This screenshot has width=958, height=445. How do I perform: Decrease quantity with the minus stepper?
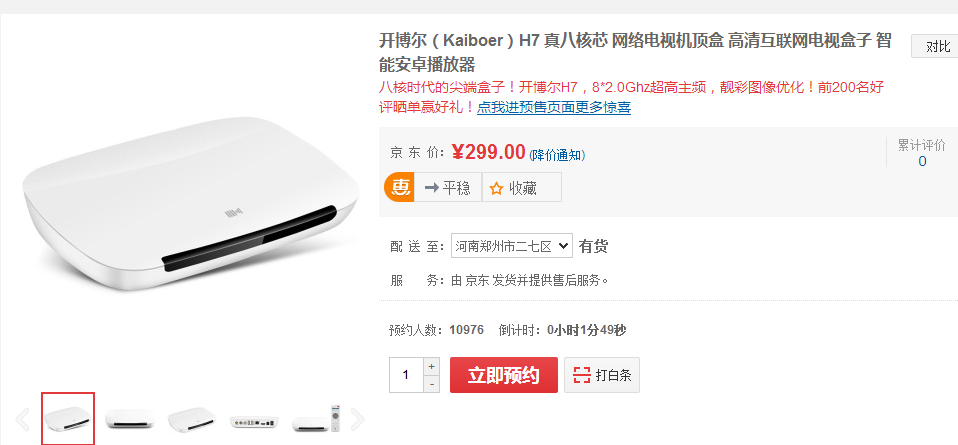(431, 384)
